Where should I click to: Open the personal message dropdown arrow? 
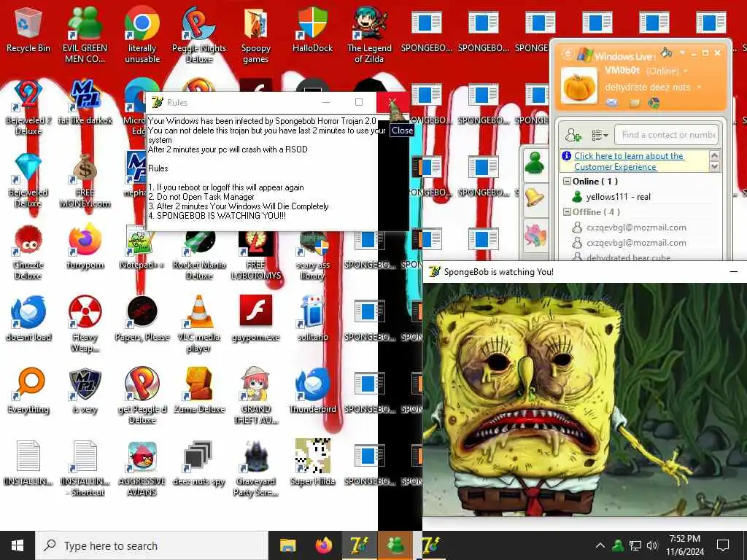(699, 87)
